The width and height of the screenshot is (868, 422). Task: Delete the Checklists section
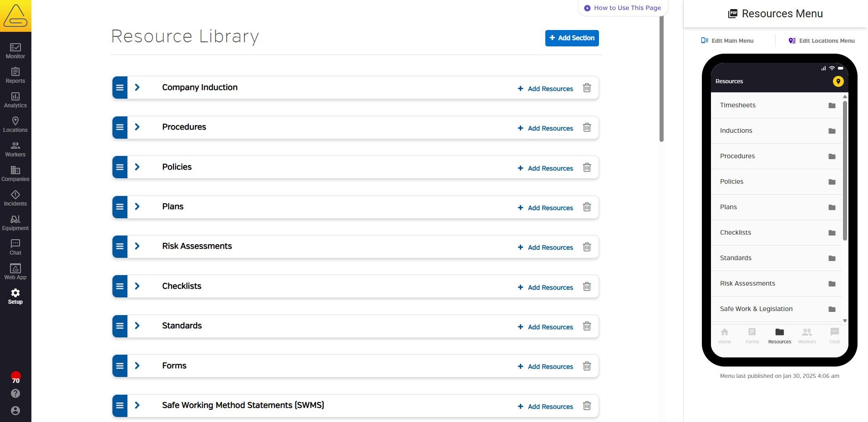pos(587,286)
